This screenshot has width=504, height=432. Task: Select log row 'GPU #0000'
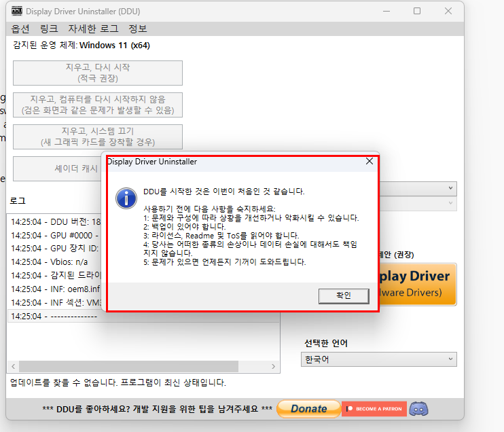pyautogui.click(x=55, y=235)
